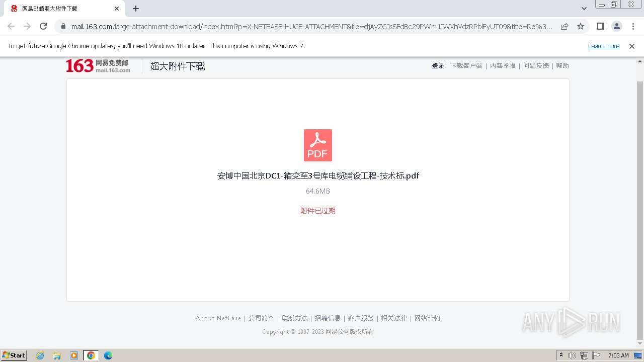
Task: Open the 公司简介 footer link
Action: click(x=261, y=318)
